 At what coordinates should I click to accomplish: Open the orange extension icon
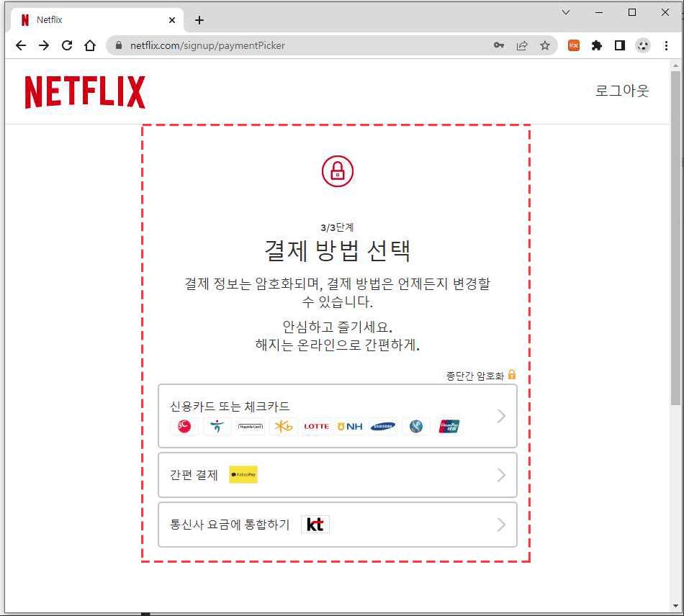coord(574,45)
